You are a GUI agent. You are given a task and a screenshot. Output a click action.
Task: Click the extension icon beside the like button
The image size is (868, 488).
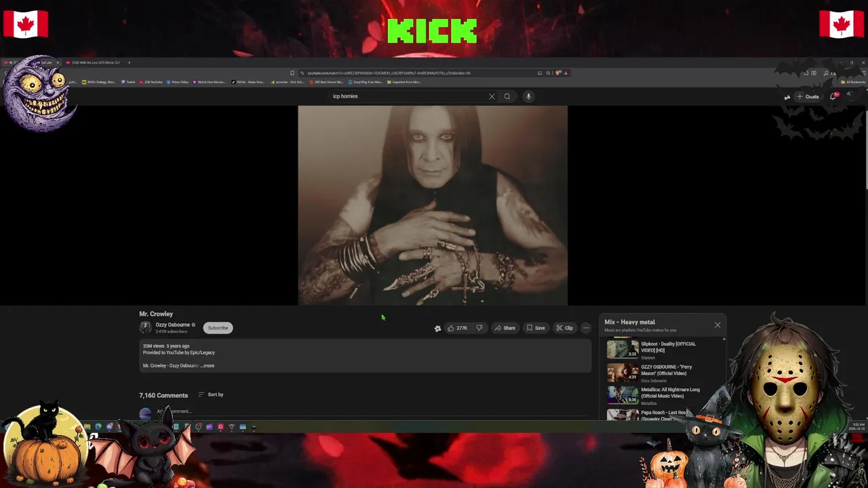click(437, 328)
